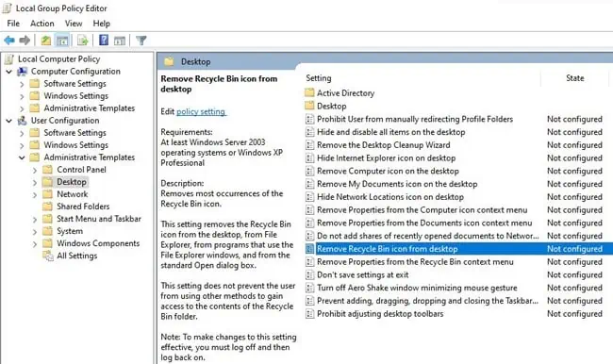Collapse Administrative Templates under User Configuration
613x364 pixels.
coord(22,158)
